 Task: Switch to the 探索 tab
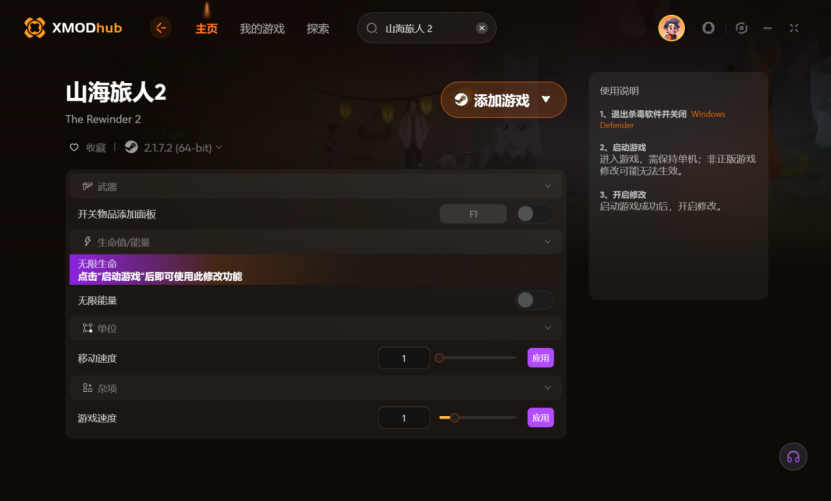pyautogui.click(x=317, y=29)
